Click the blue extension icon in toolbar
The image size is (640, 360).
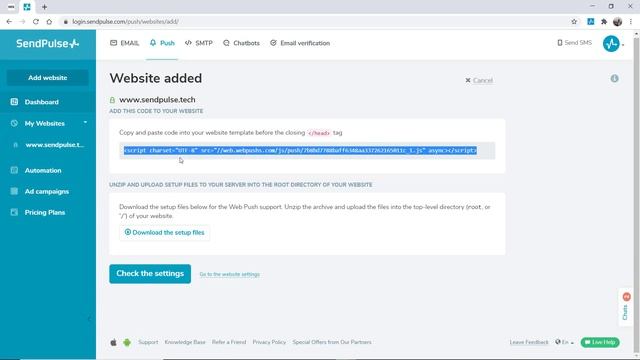591,22
